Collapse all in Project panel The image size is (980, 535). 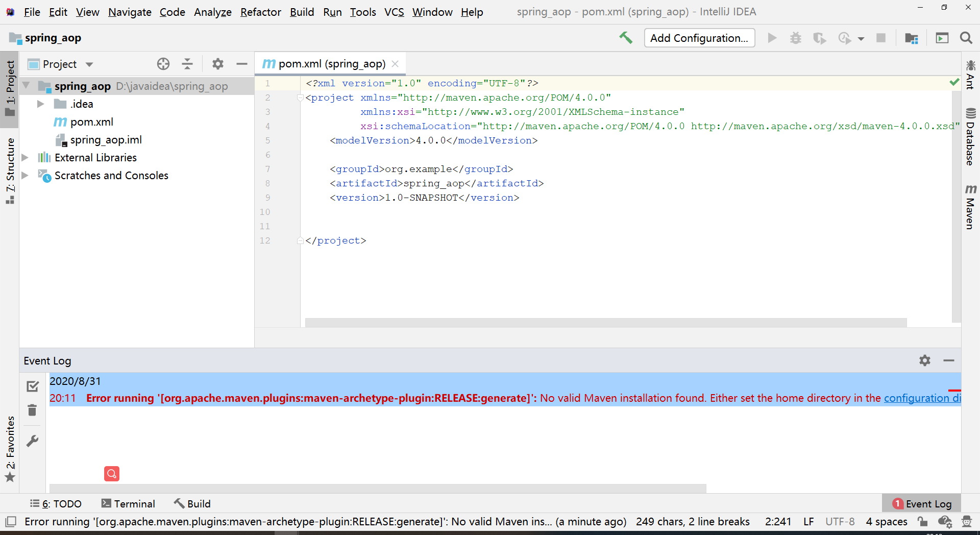tap(187, 64)
